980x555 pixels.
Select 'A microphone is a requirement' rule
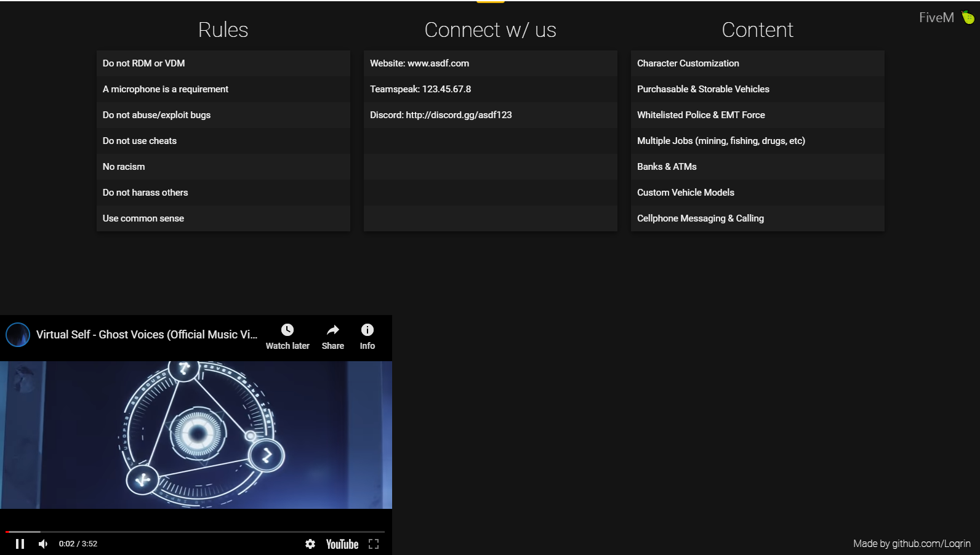pyautogui.click(x=223, y=89)
